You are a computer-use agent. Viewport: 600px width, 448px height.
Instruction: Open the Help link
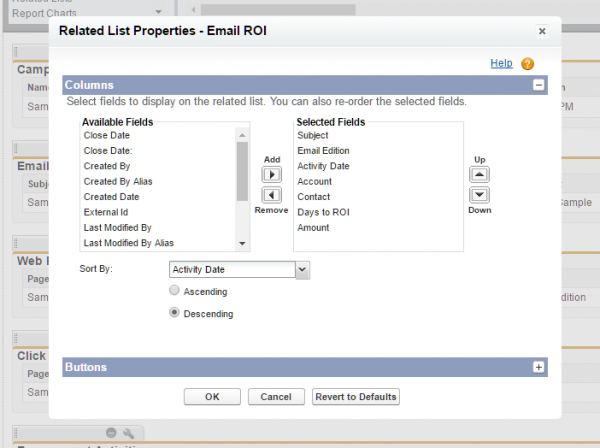tap(501, 63)
